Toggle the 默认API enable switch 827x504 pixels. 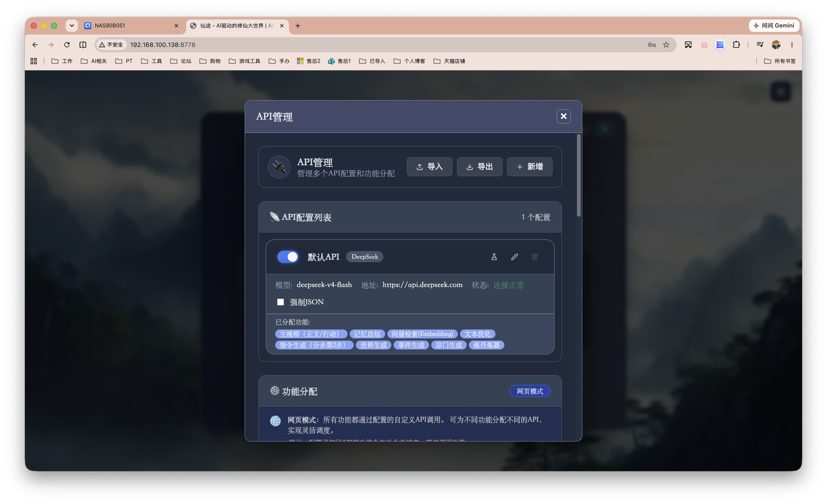288,257
